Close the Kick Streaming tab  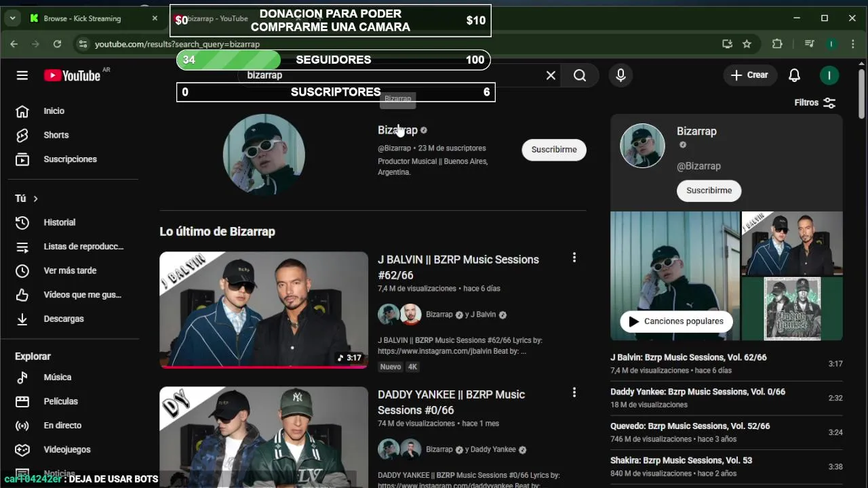point(155,18)
